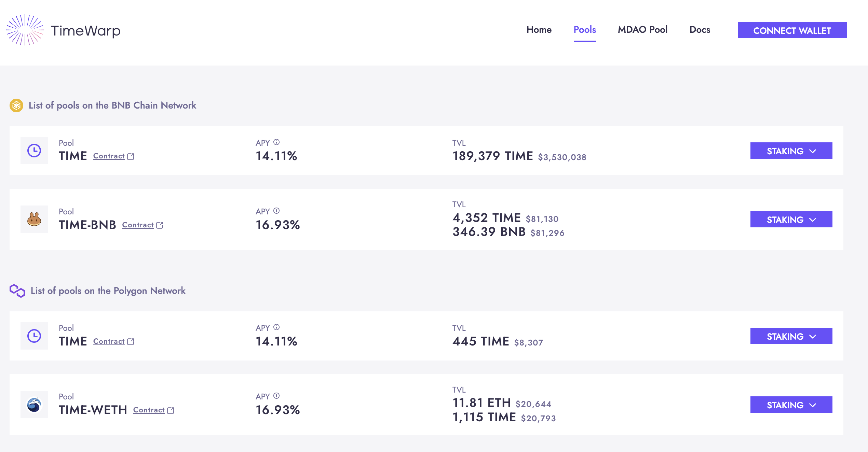Click the clock icon of BNB Chain TIME pool
Screen dimensions: 868x452
click(34, 151)
